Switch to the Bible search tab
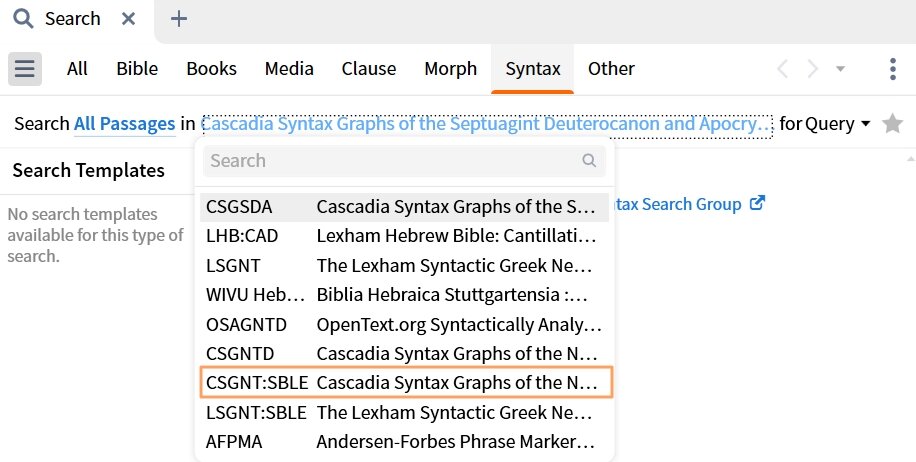This screenshot has width=916, height=462. (x=137, y=69)
